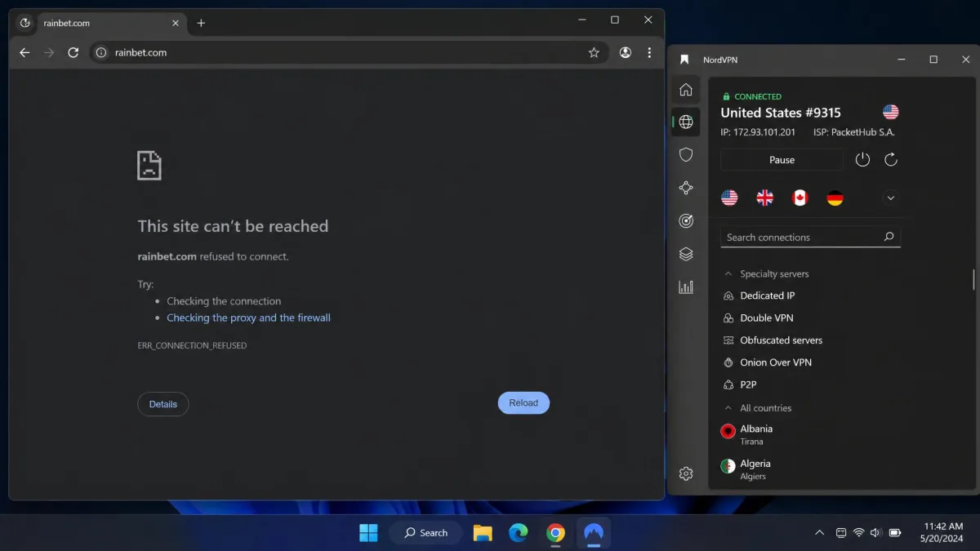
Task: Open the stacked layers icon in NordVPN sidebar
Action: point(686,254)
